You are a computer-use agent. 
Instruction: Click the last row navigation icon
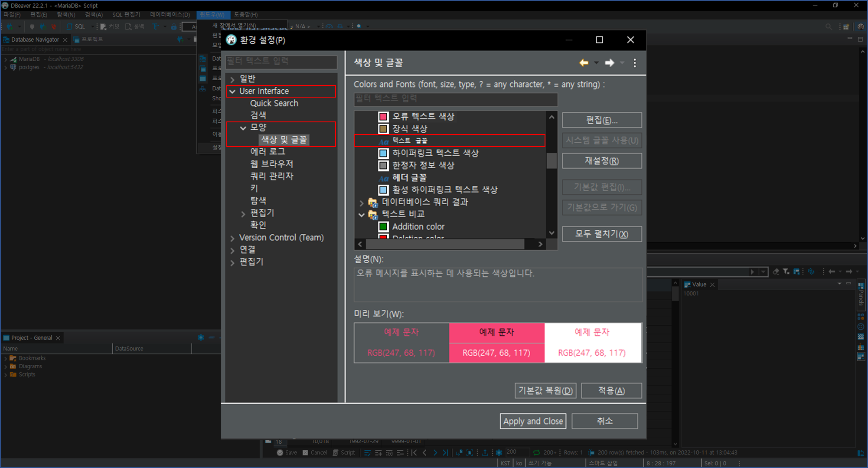(446, 453)
